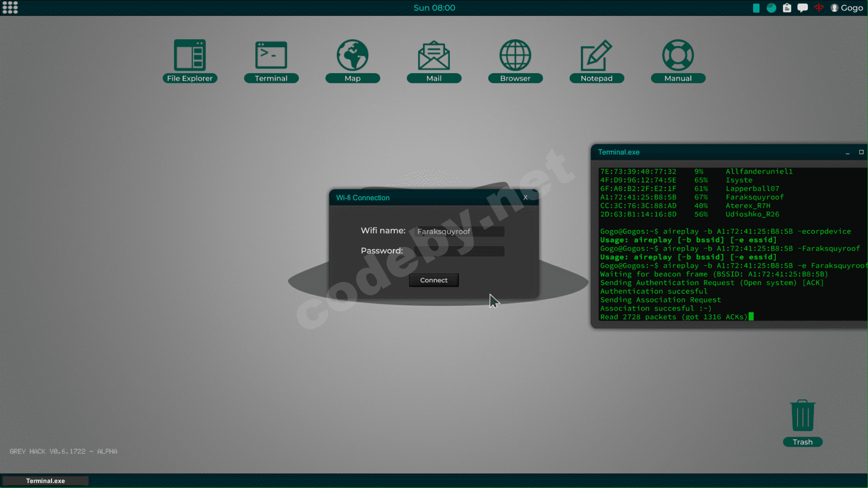Click the 'Read 2728 packets' terminal line
The height and width of the screenshot is (488, 868).
[674, 317]
